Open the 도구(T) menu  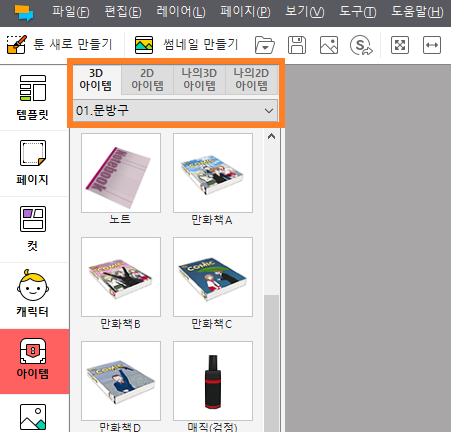coord(358,12)
